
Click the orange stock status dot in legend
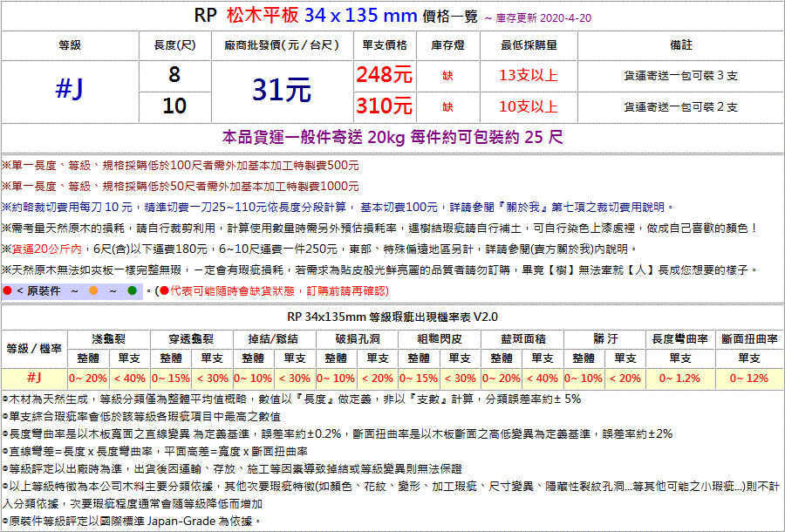point(93,290)
